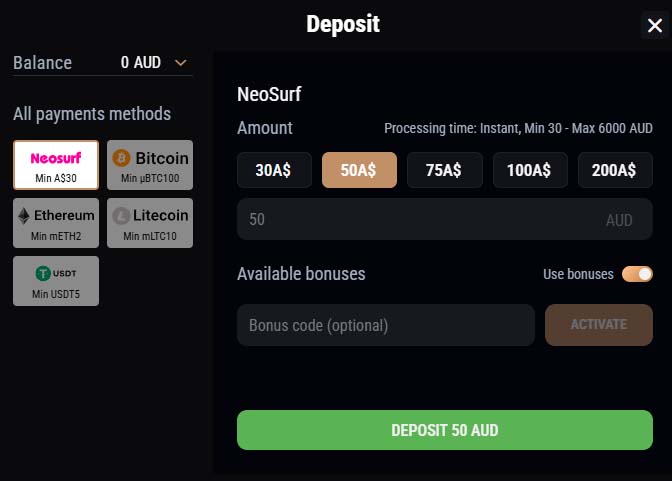Click the ACTIVATE bonus button

pos(599,325)
